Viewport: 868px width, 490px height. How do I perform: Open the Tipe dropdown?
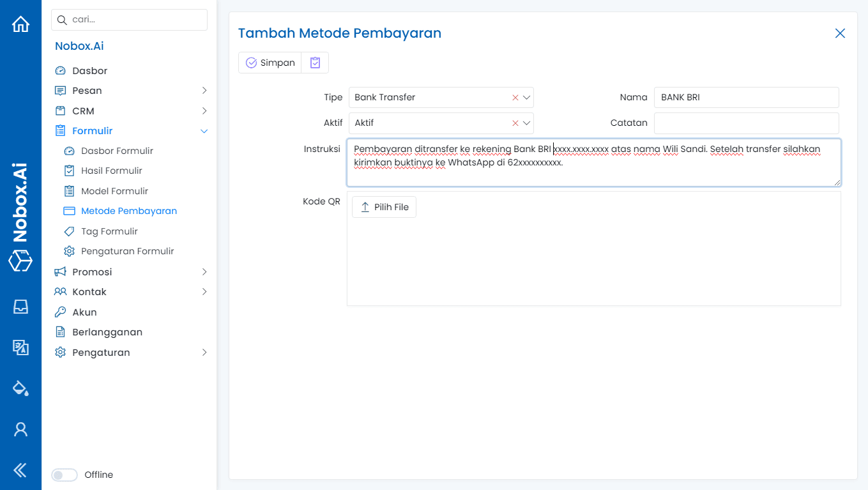[x=526, y=97]
